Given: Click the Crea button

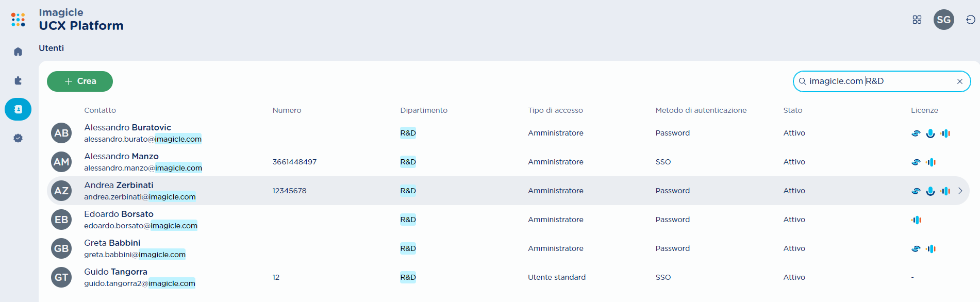Looking at the screenshot, I should (80, 81).
